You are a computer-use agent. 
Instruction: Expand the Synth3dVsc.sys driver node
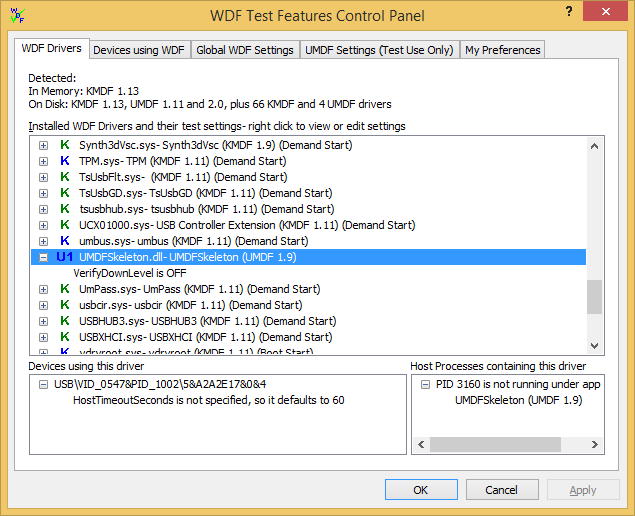[43, 145]
